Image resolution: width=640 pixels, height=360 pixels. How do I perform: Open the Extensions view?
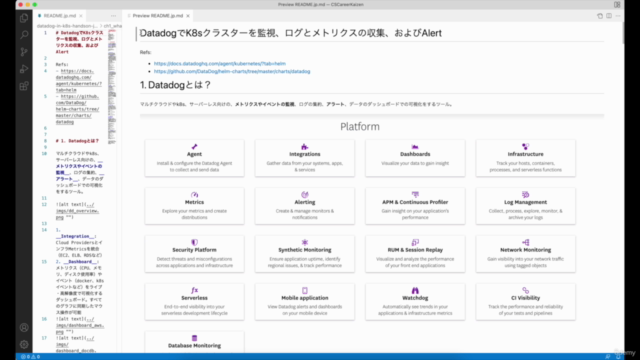(24, 86)
